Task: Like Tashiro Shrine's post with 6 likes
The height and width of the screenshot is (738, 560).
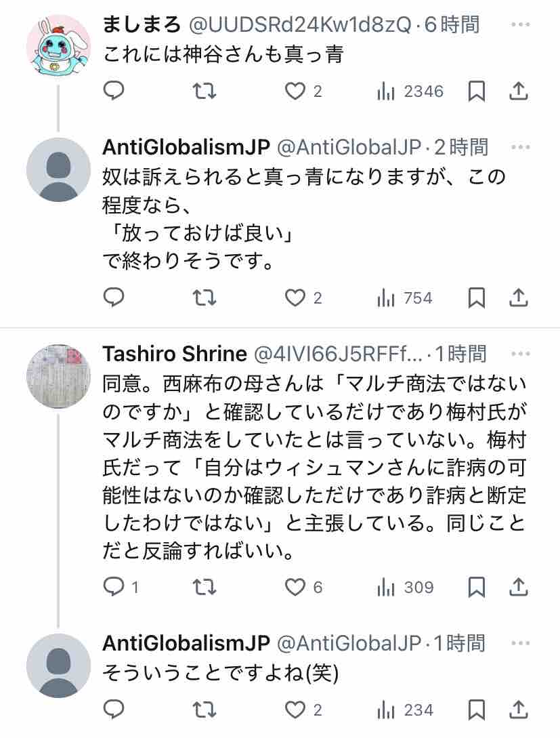Action: coord(295,587)
